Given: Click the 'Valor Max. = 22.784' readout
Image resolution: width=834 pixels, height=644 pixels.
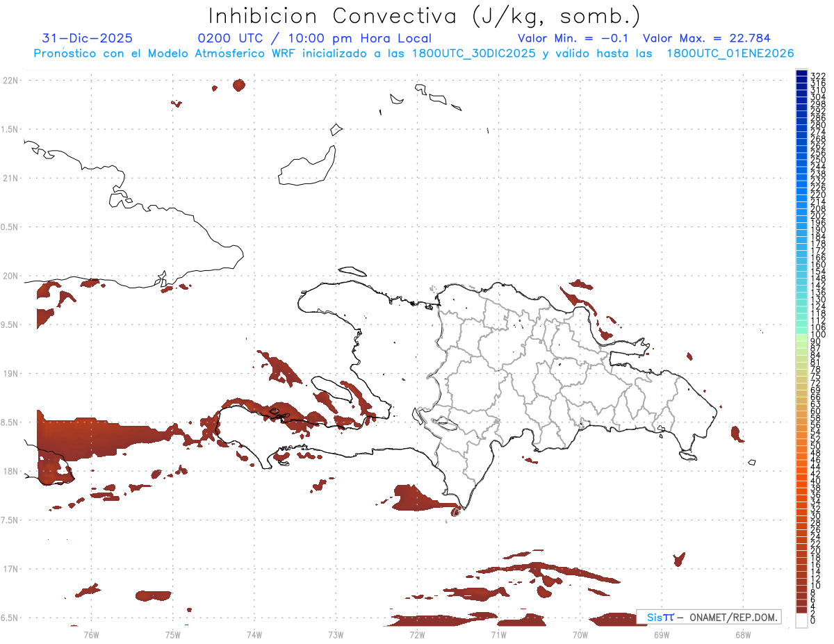Looking at the screenshot, I should click(x=707, y=39).
